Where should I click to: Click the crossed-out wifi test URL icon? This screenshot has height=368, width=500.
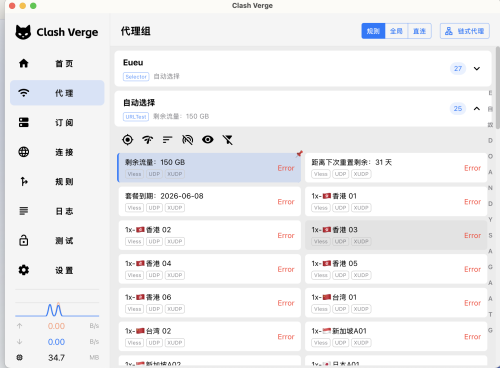point(188,140)
